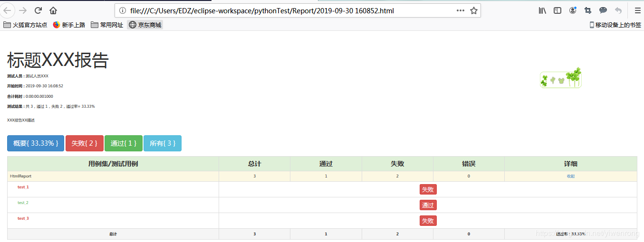Open 失败 detail button for test_1
This screenshot has width=644, height=242.
pos(428,189)
